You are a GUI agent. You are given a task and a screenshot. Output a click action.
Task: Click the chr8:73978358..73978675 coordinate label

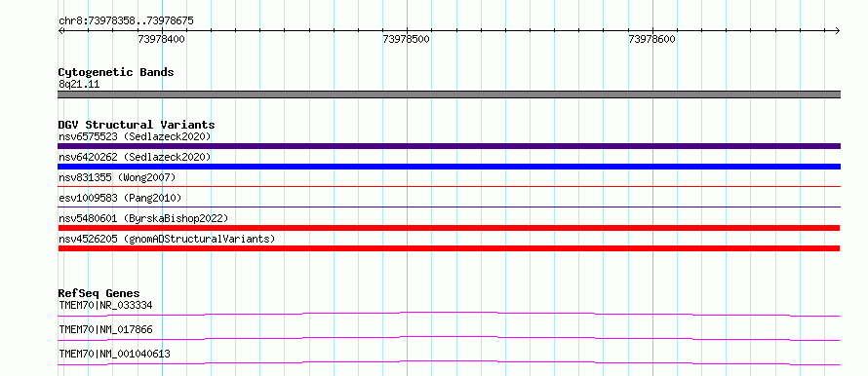click(126, 21)
